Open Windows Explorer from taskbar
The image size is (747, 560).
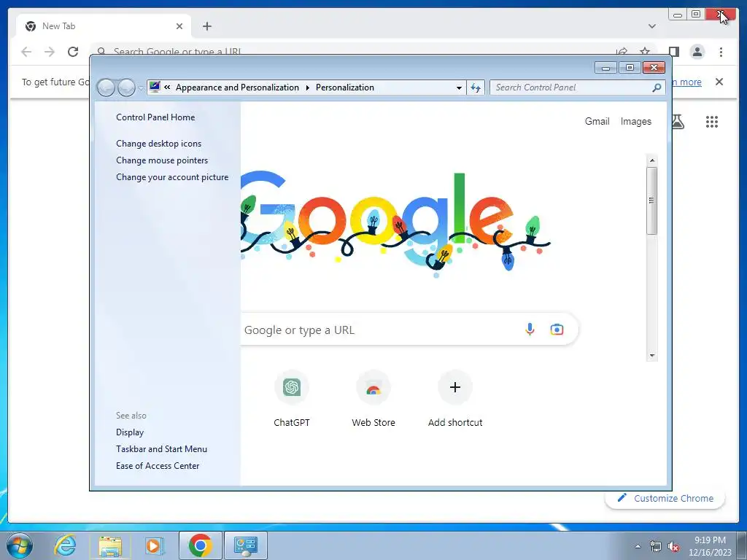tap(110, 546)
